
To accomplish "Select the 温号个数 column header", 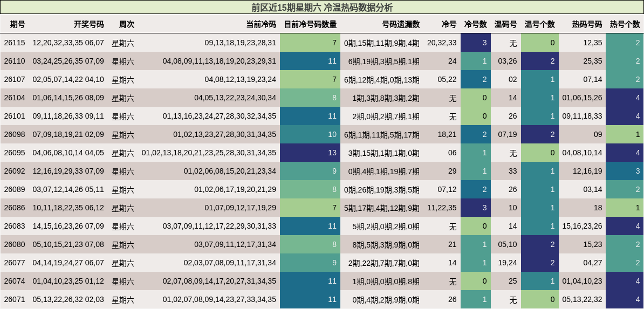I will (540, 24).
